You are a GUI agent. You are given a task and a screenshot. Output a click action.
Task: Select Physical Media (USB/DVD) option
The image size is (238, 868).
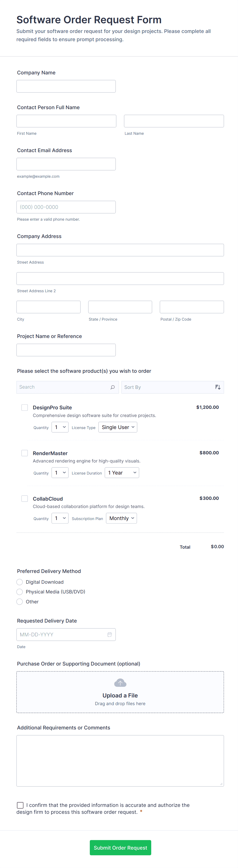tap(19, 592)
